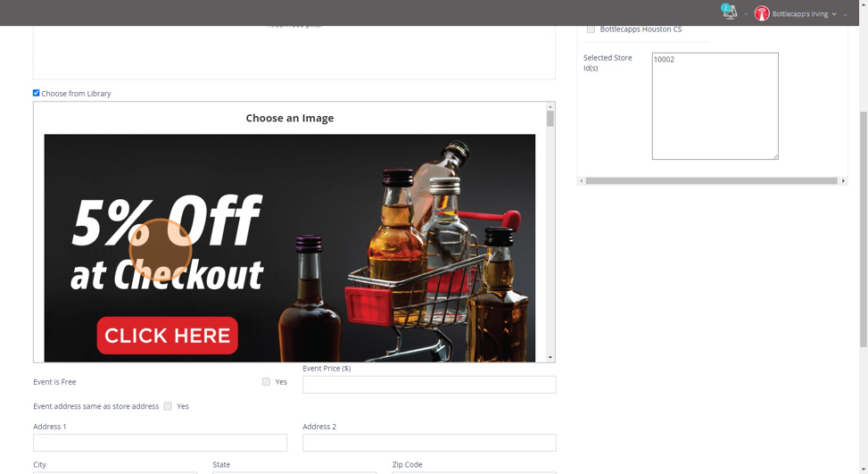Click the store panel horizontal scrollbar
The height and width of the screenshot is (474, 868).
pyautogui.click(x=711, y=181)
